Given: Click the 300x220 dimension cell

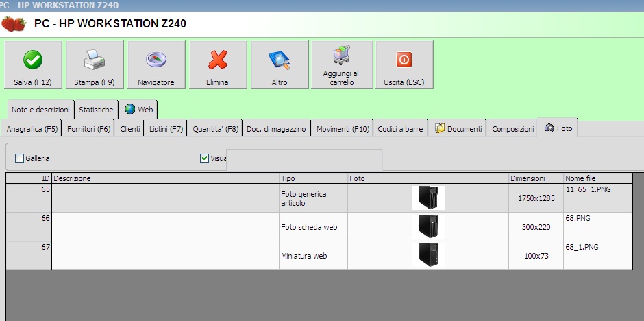Looking at the screenshot, I should tap(536, 227).
